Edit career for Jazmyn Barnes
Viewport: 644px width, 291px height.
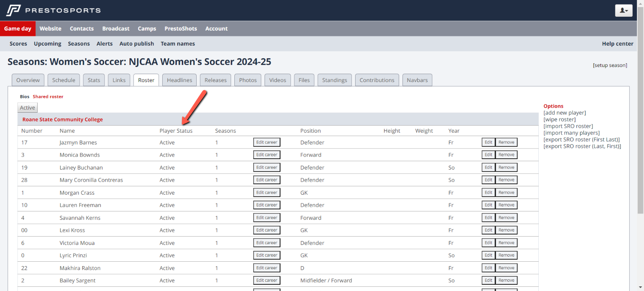(x=267, y=142)
